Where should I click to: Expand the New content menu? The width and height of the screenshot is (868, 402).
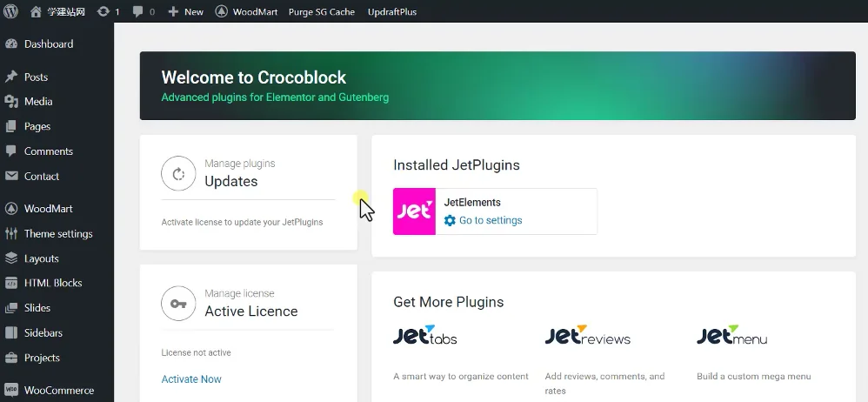tap(185, 11)
